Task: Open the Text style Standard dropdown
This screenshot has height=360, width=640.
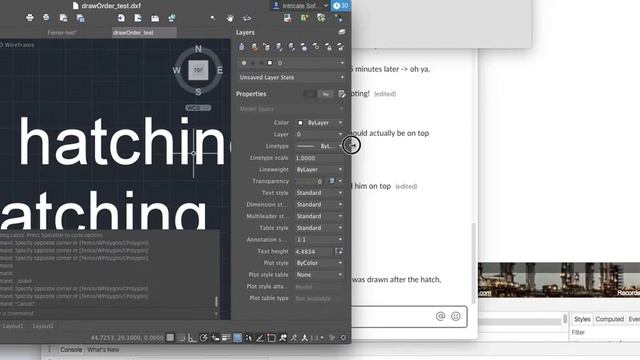Action: click(x=319, y=193)
